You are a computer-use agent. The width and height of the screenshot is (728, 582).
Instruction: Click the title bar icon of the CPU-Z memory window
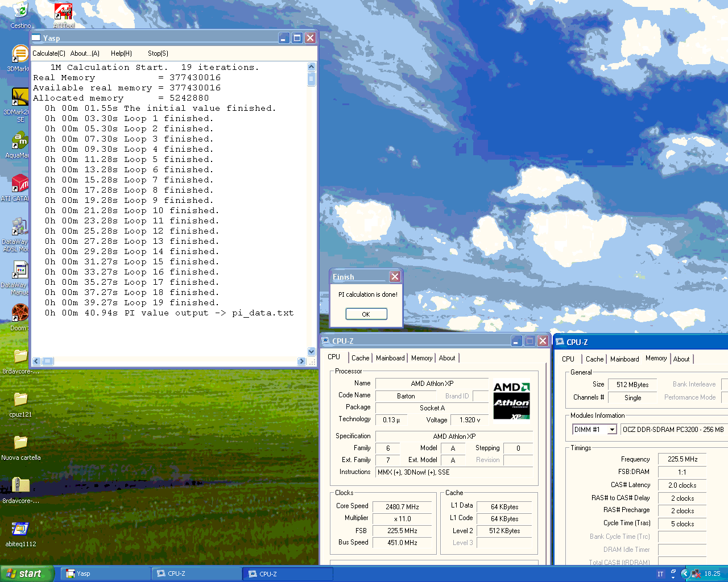[x=559, y=342]
